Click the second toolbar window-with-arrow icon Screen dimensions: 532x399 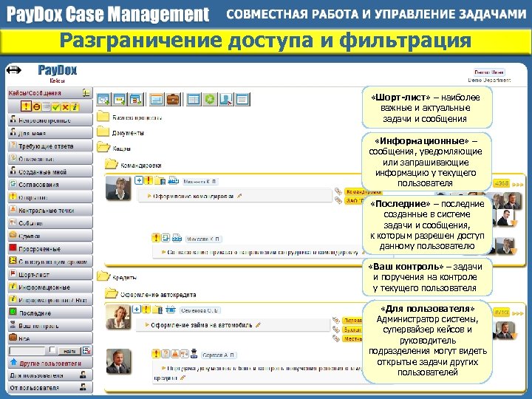click(120, 100)
